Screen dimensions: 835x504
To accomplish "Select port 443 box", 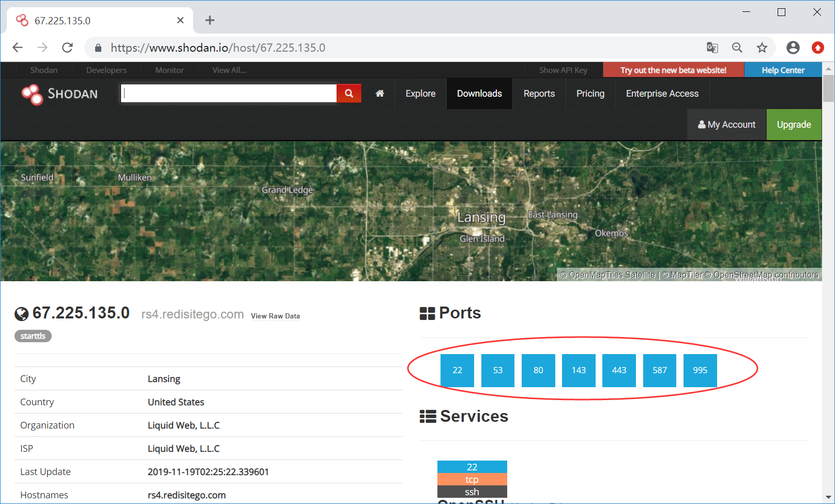I will point(619,370).
